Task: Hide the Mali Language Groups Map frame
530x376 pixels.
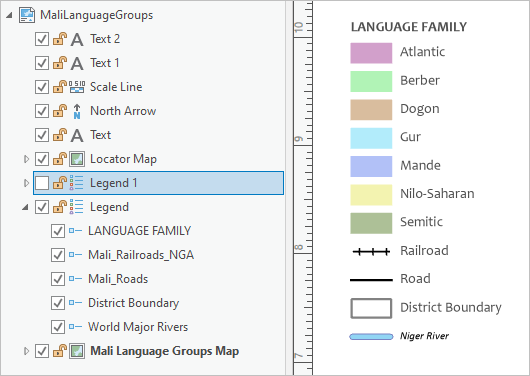Action: coord(42,351)
